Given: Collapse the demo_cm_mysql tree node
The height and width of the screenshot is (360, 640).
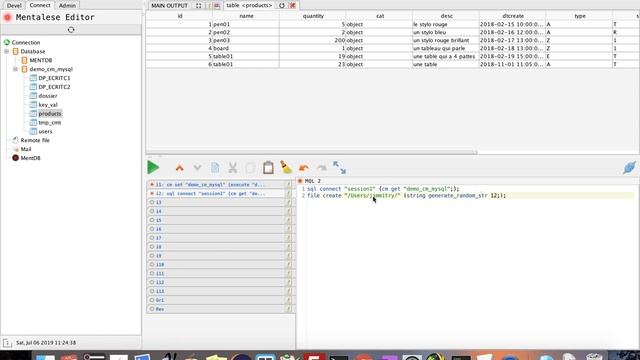Looking at the screenshot, I should (16, 69).
